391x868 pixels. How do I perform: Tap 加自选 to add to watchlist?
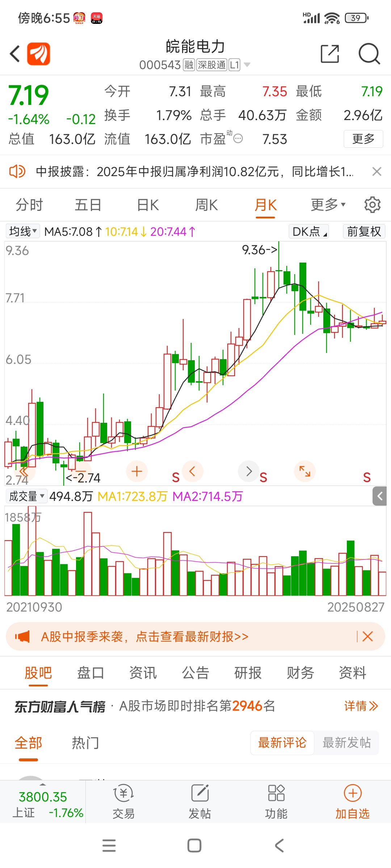click(353, 801)
